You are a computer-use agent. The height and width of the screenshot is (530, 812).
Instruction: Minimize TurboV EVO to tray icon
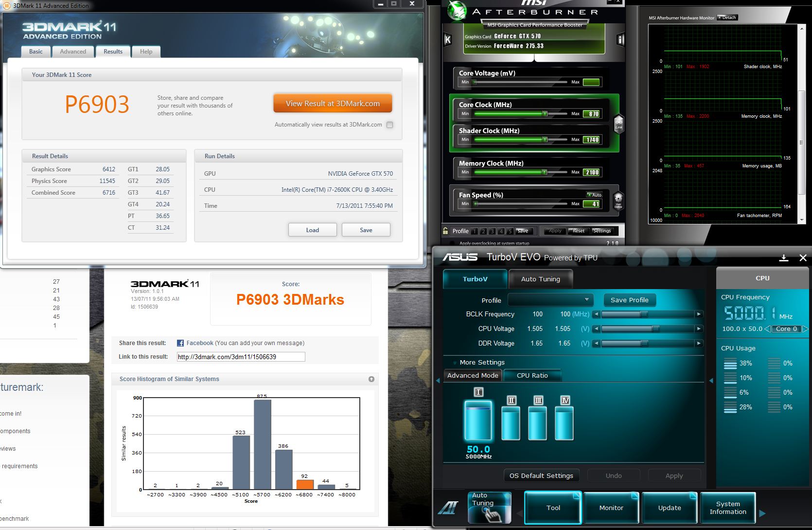point(784,258)
